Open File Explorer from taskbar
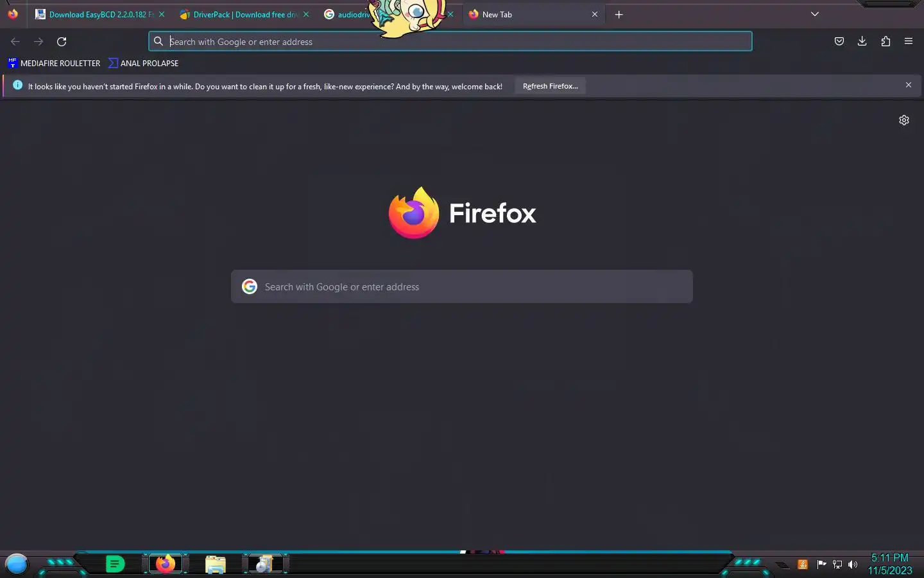Image resolution: width=924 pixels, height=578 pixels. [216, 565]
